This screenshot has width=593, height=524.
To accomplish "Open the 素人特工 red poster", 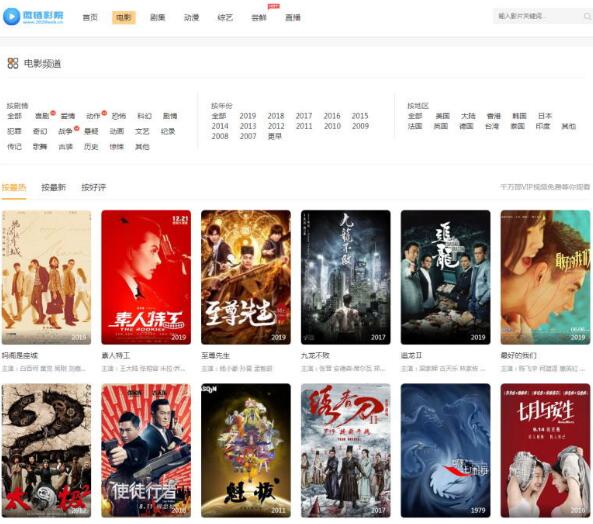I will pos(146,277).
